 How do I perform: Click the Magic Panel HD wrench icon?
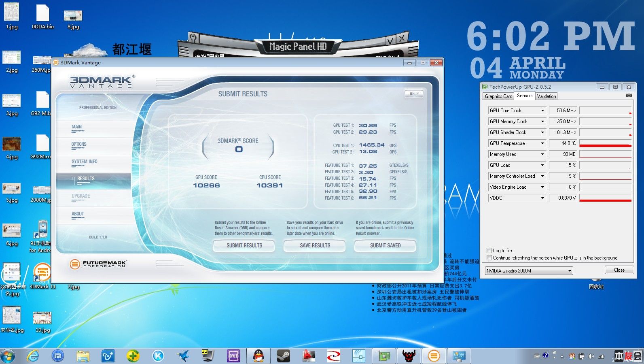coord(194,38)
